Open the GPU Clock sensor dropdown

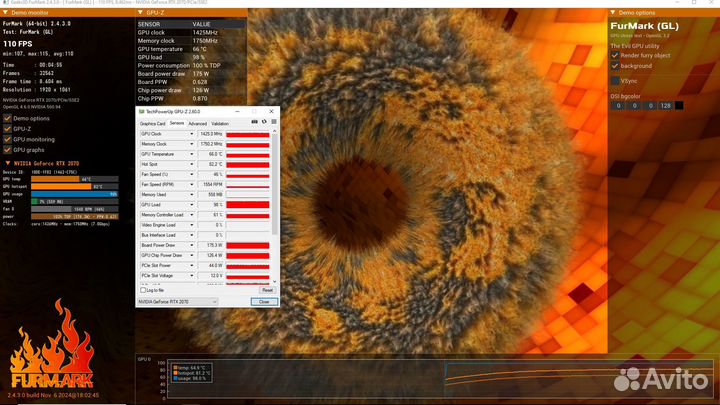[191, 134]
